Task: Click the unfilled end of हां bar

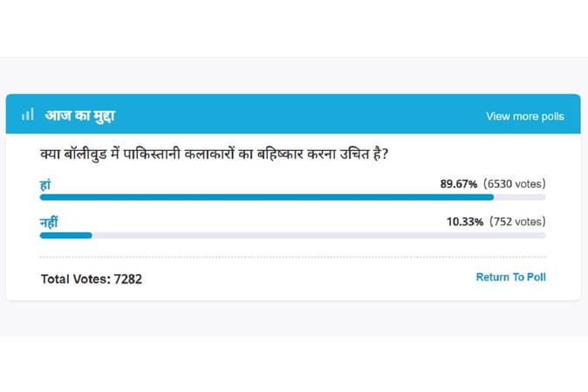Action: click(520, 197)
